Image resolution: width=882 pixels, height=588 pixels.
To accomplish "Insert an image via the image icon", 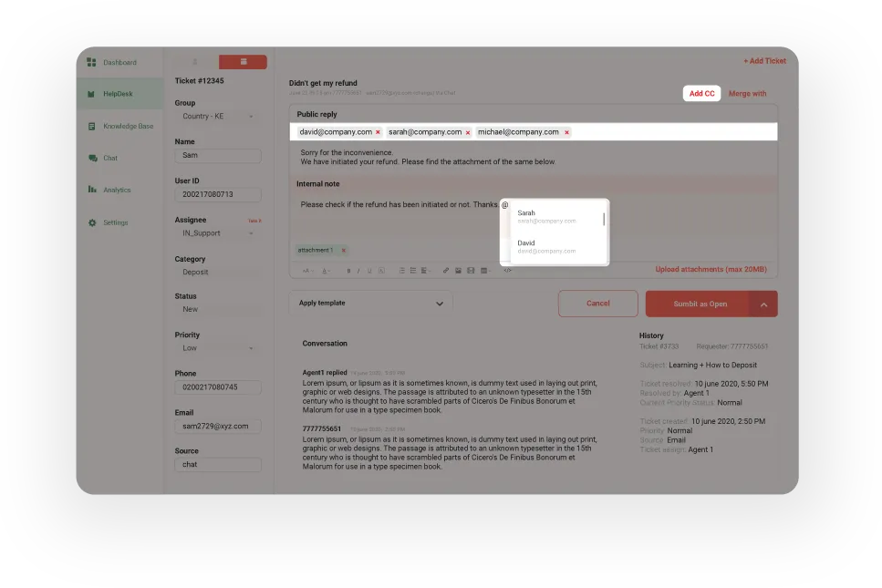I will (459, 270).
